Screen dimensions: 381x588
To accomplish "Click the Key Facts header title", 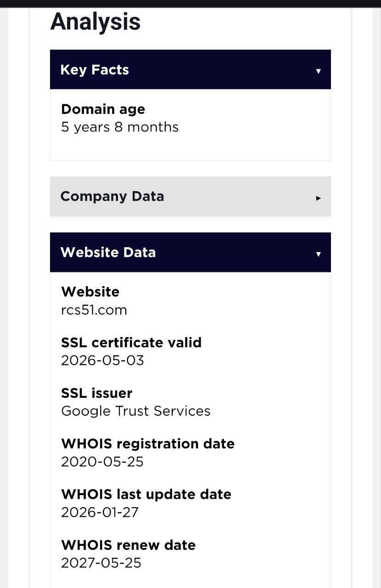I will [x=95, y=70].
